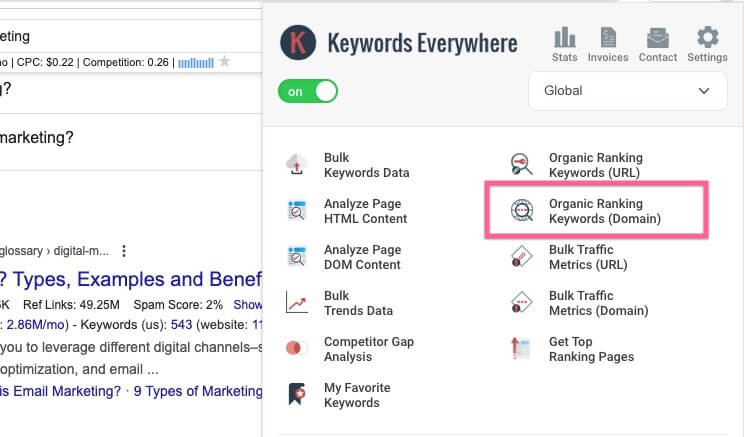Click the glossary › digital-m... breadcrumb
This screenshot has height=437, width=744.
55,251
